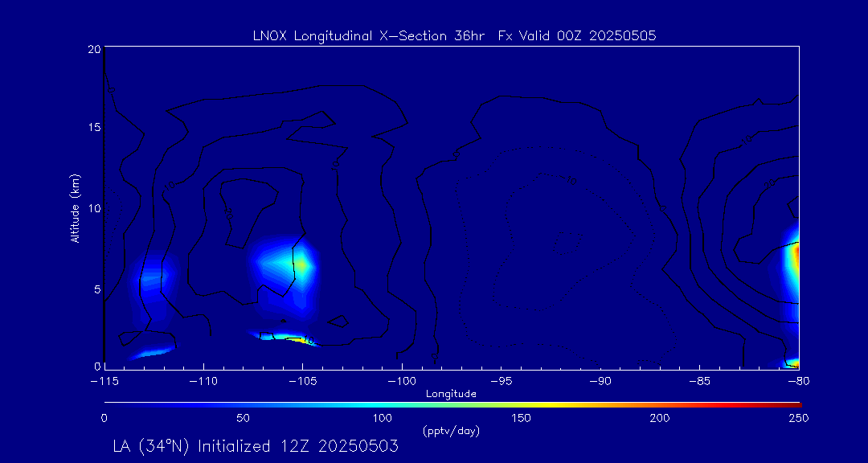Click the y-axis tick label 20

pos(92,49)
